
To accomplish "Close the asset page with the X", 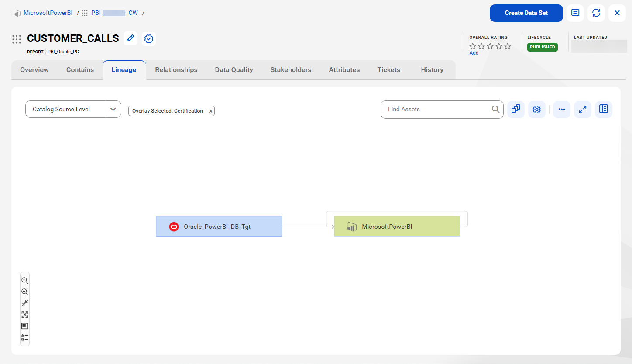I will pyautogui.click(x=617, y=13).
